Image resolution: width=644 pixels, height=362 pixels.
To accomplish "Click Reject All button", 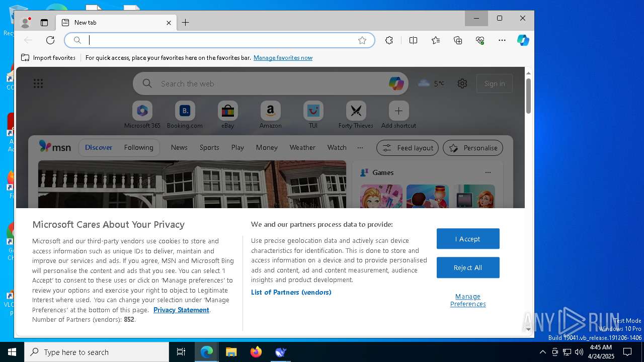I will 468,267.
